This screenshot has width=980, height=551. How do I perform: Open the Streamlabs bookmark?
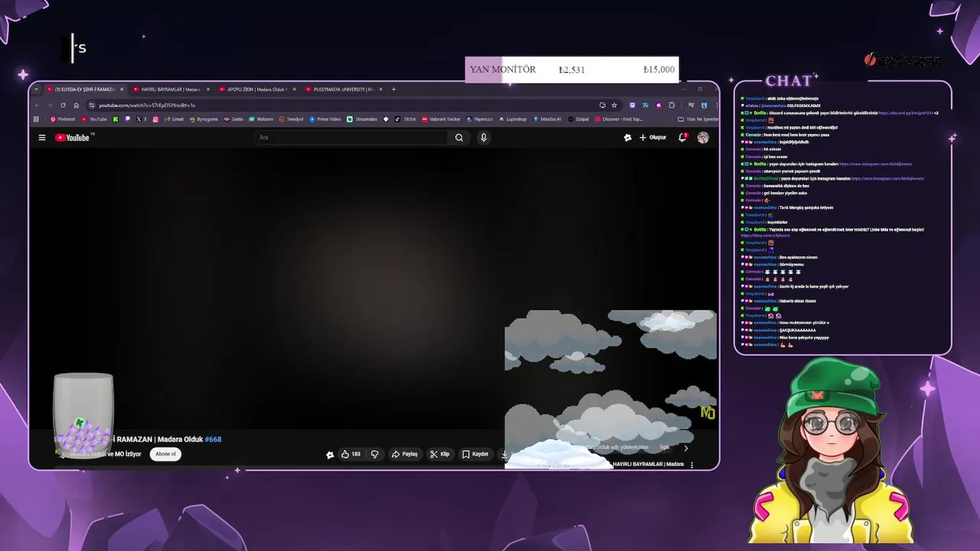tap(361, 119)
